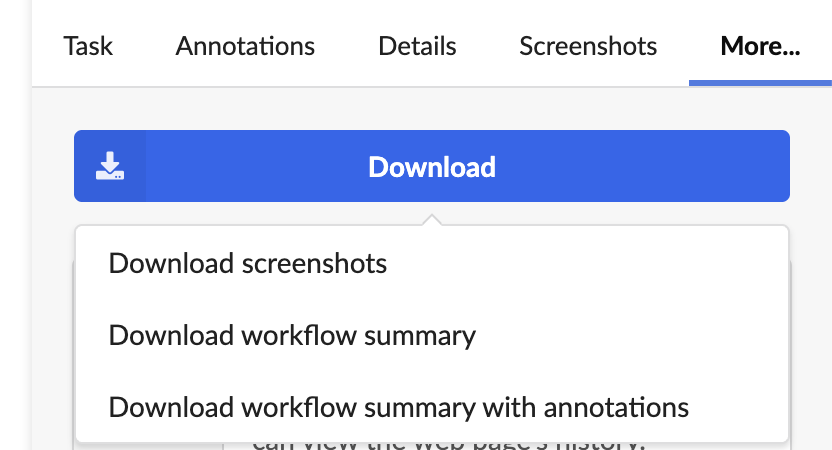
Task: Collapse the Download dropdown menu
Action: tap(432, 166)
